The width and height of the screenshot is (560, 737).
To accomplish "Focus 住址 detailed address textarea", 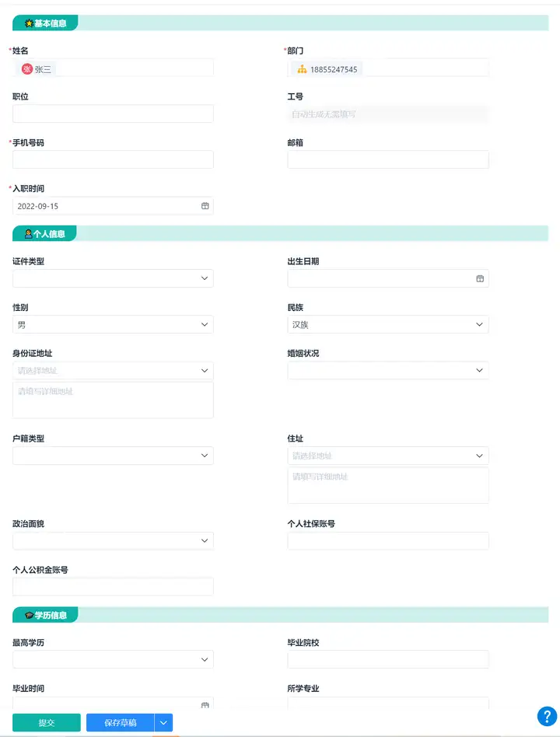I will [x=388, y=485].
